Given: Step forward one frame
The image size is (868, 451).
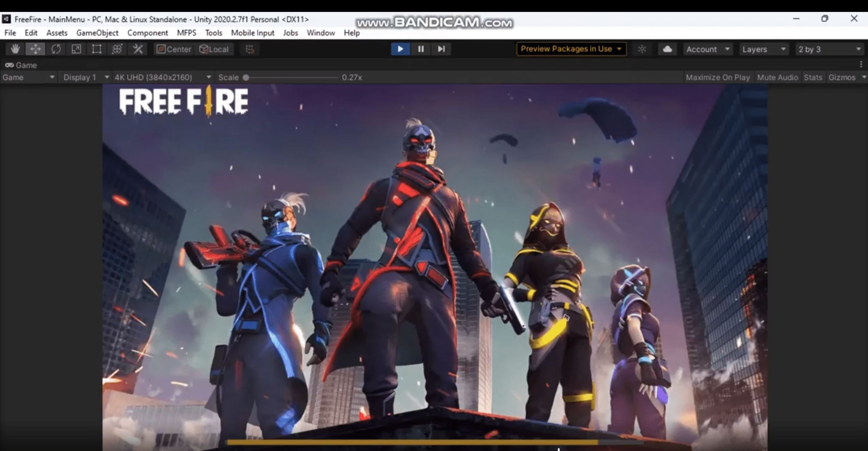Looking at the screenshot, I should [x=441, y=49].
